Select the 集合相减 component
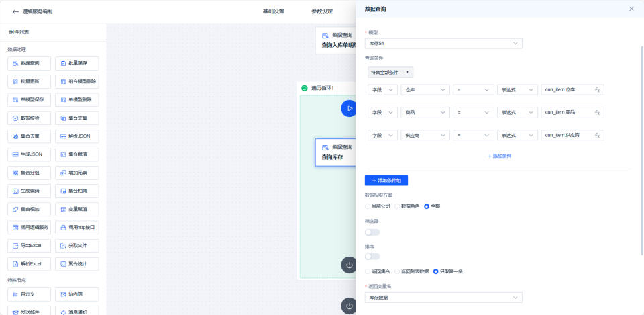The width and height of the screenshot is (644, 315). pos(76,191)
